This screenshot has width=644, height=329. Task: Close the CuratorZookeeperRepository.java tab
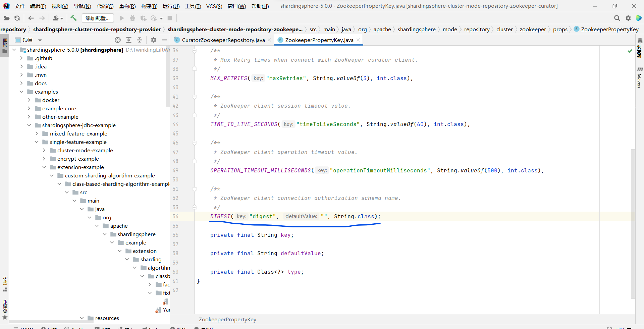(x=269, y=40)
